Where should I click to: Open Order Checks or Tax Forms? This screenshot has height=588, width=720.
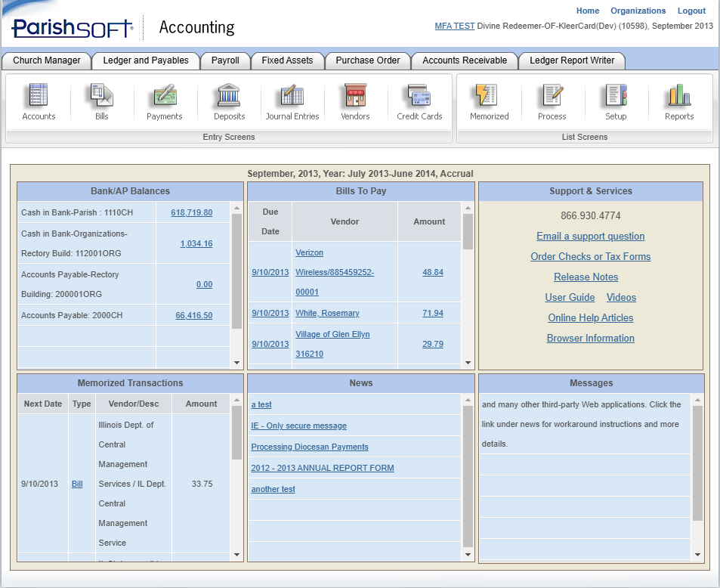click(591, 256)
